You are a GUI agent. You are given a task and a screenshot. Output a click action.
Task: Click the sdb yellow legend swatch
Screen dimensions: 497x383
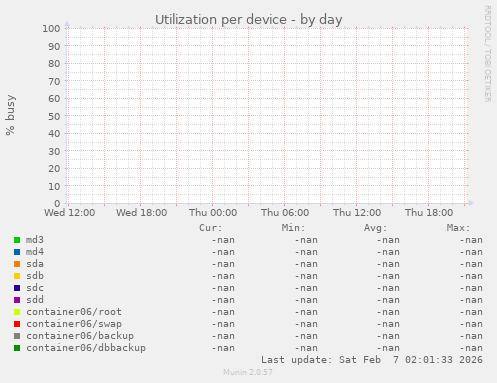[x=17, y=276]
